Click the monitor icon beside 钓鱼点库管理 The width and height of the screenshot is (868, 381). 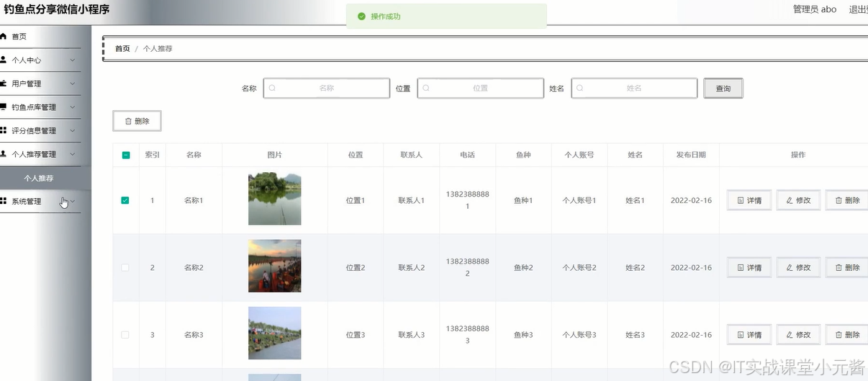[4, 107]
